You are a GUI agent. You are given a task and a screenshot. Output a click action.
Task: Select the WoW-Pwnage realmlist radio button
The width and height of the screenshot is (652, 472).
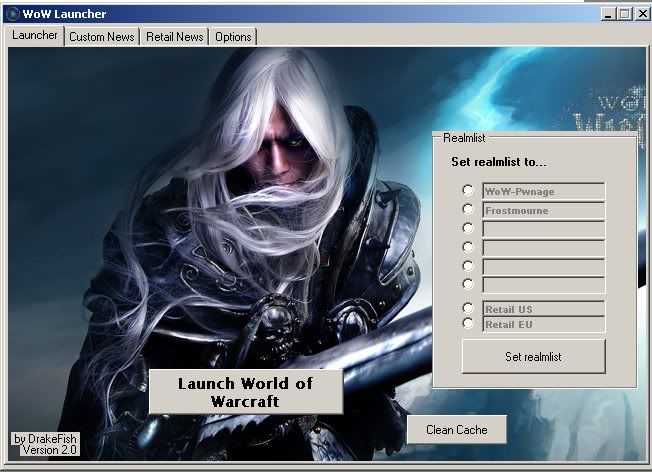pyautogui.click(x=468, y=190)
